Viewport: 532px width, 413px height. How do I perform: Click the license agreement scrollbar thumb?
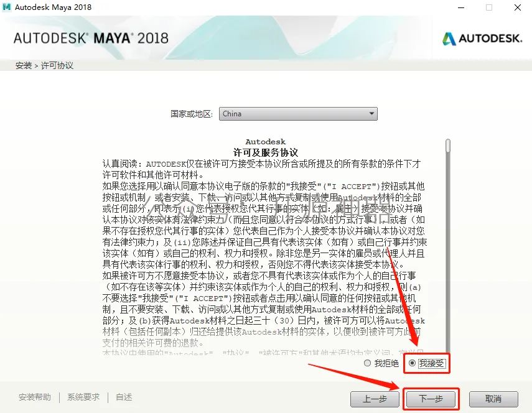pos(448,146)
